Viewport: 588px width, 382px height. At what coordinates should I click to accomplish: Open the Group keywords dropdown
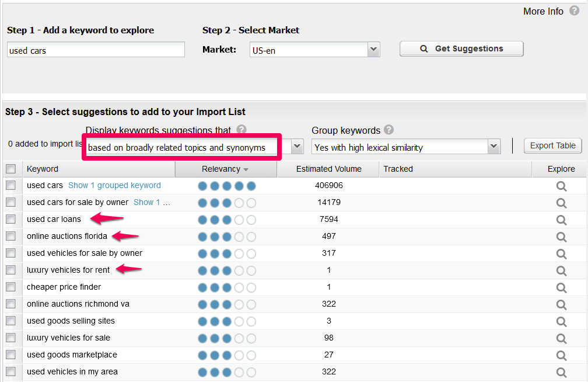click(494, 147)
